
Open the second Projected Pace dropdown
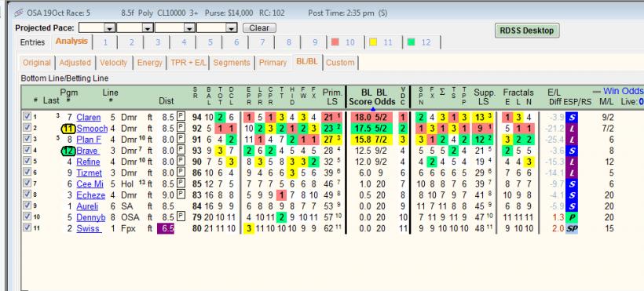pyautogui.click(x=148, y=28)
